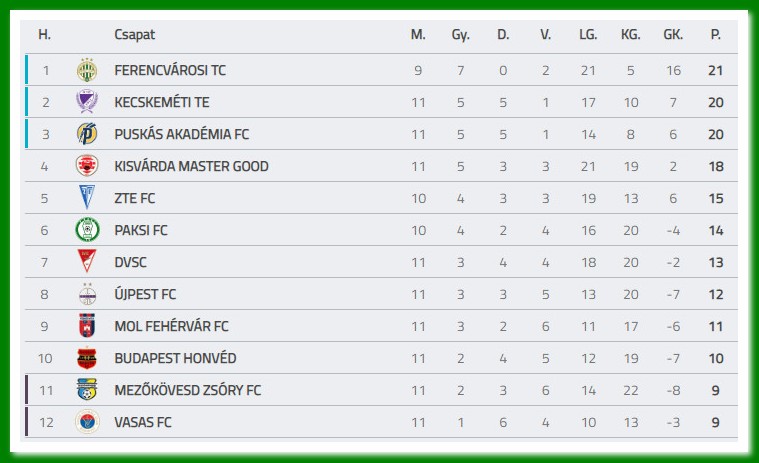The height and width of the screenshot is (463, 759).
Task: Click the Ferencvárosi TC club crest
Action: 87,70
